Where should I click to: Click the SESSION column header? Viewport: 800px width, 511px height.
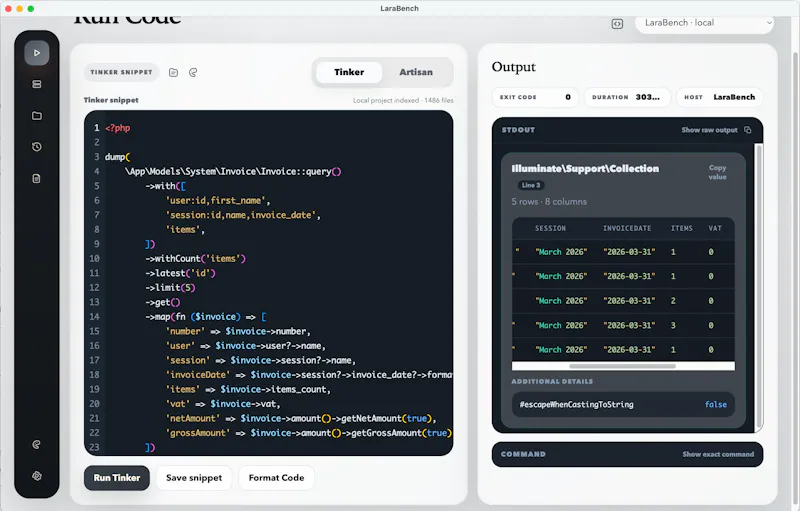(x=550, y=228)
